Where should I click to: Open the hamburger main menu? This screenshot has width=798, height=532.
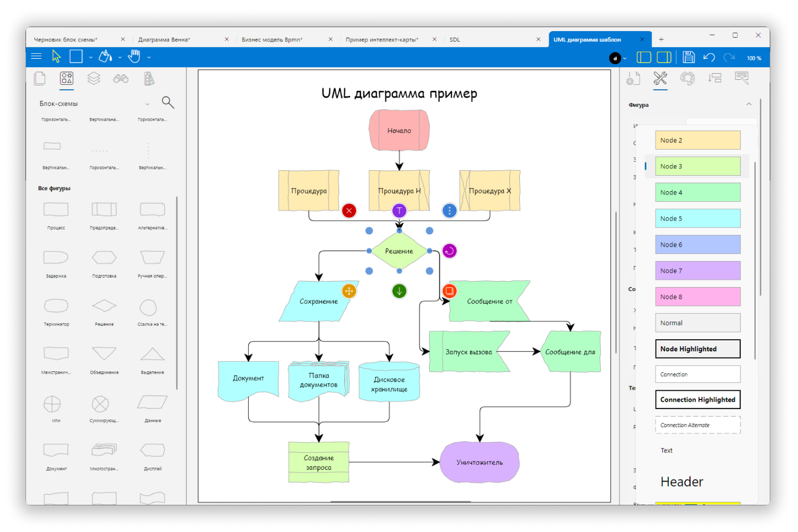click(x=37, y=56)
